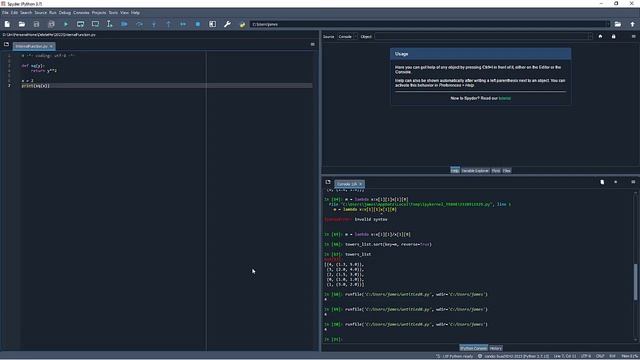Open the Help pane options menu
The width and height of the screenshot is (640, 360).
[633, 36]
